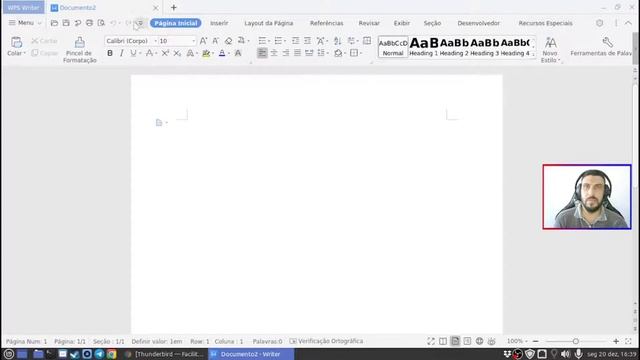Click the Print Preview icon
Viewport: 640px width, 360px height.
pyautogui.click(x=101, y=23)
